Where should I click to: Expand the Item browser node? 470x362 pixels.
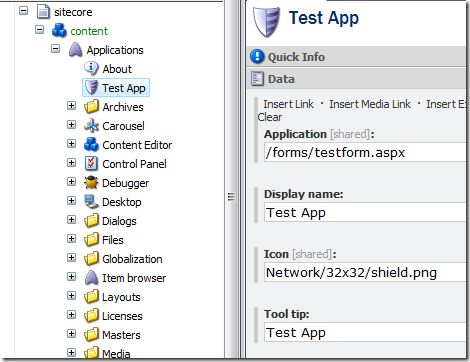(71, 277)
